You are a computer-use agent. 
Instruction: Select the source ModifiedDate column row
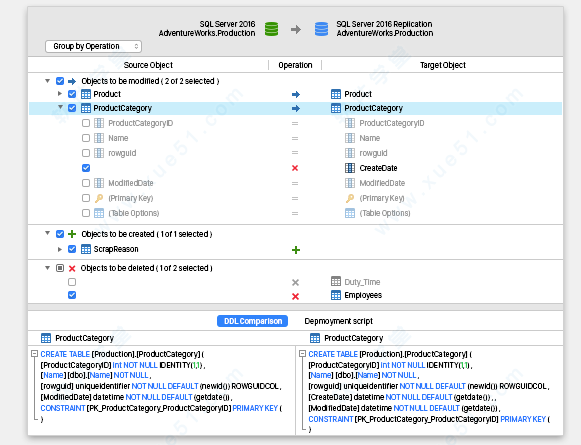pyautogui.click(x=130, y=183)
